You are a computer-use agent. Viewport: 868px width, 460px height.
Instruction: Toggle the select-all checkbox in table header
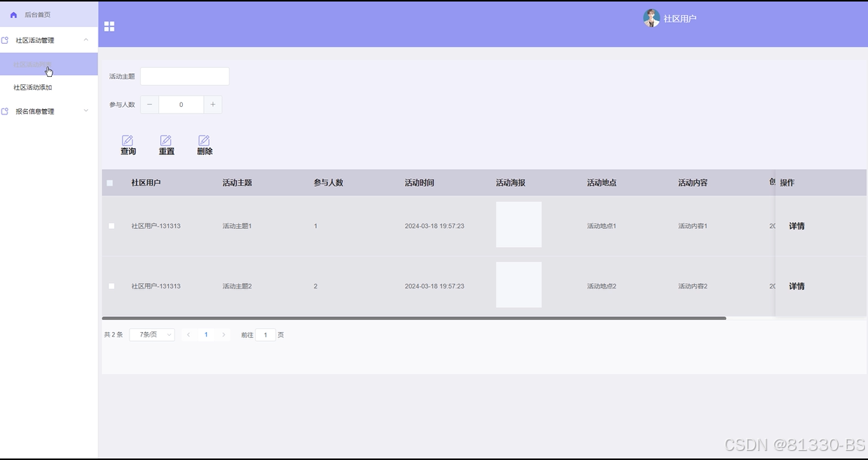tap(110, 183)
